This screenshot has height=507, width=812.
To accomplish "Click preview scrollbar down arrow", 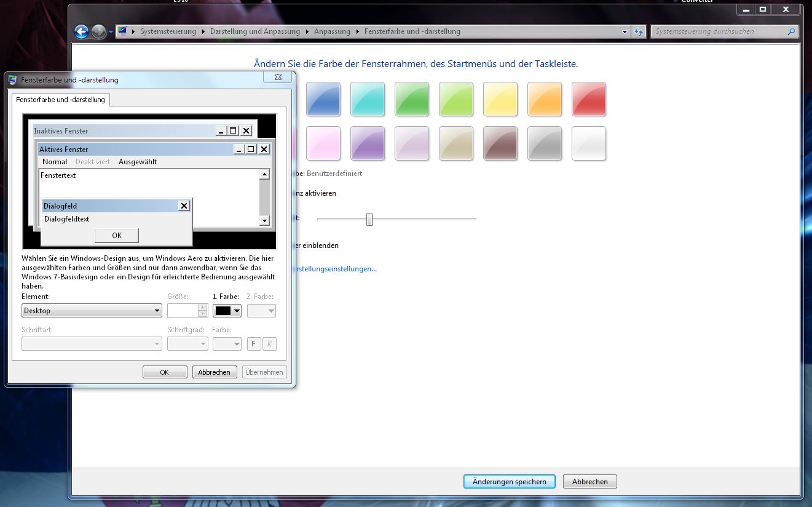I will [x=265, y=220].
